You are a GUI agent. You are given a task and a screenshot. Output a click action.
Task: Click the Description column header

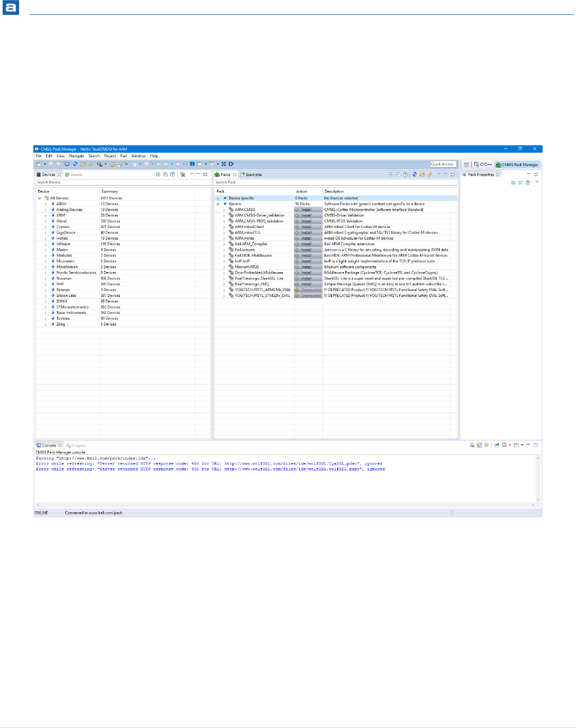[334, 191]
